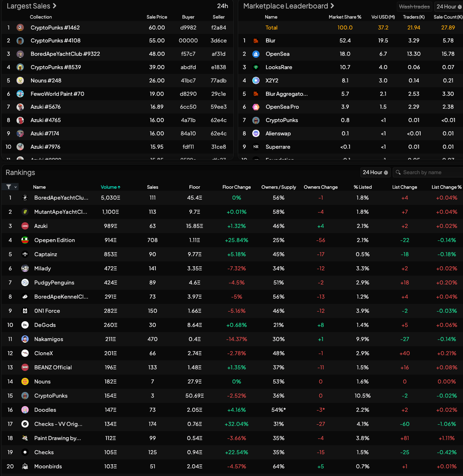Sort Rankings by Floor column
Screen dimensions: 463x476
coord(194,187)
